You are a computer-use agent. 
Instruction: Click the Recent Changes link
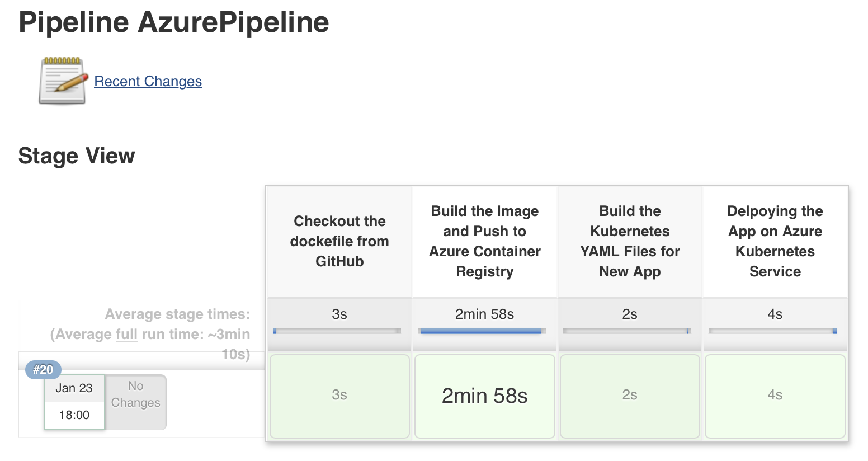pos(148,81)
